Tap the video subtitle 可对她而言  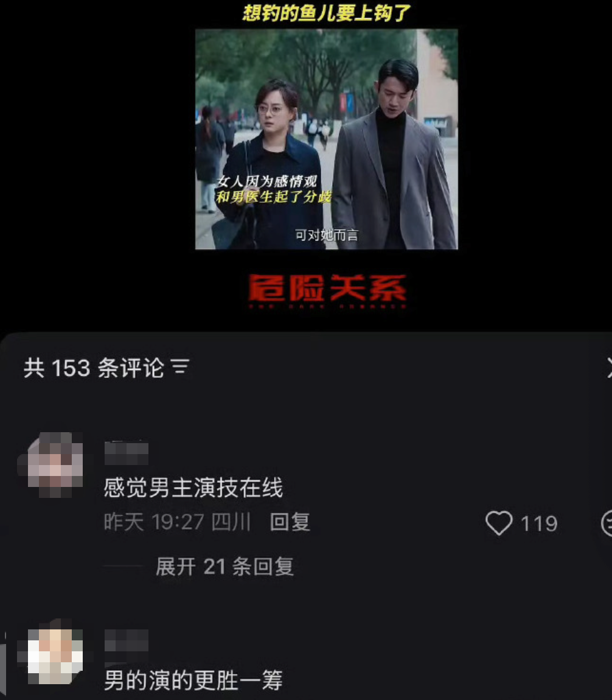coord(327,235)
